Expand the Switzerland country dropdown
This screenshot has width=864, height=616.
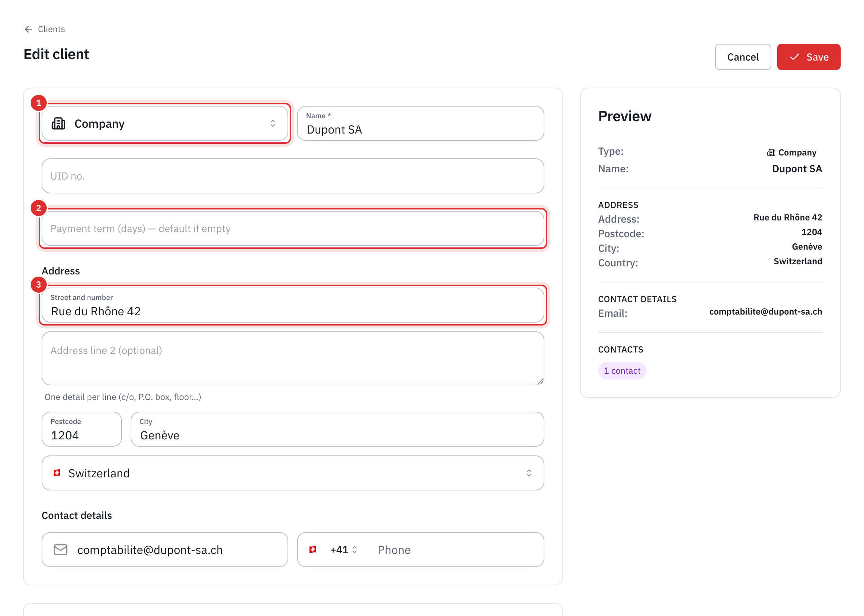293,473
